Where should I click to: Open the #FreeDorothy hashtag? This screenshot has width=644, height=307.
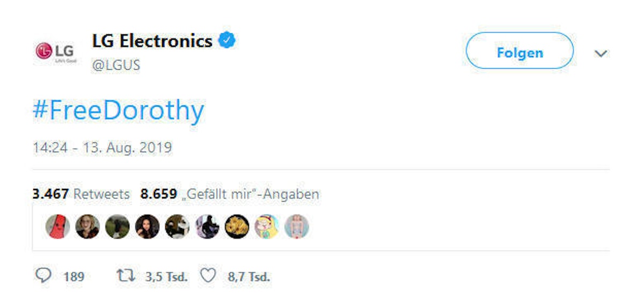pos(118,110)
